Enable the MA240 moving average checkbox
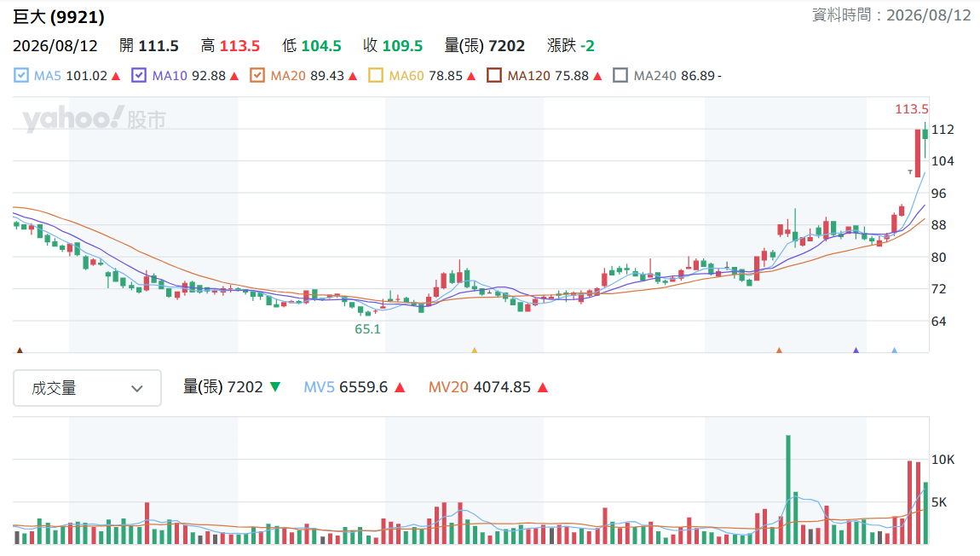This screenshot has height=556, width=980. (x=620, y=76)
